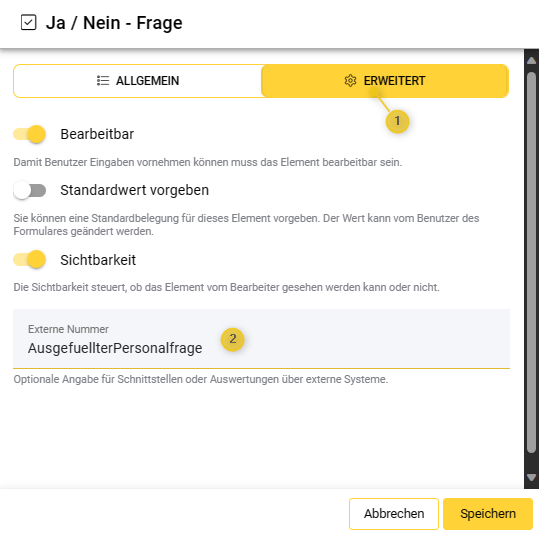The image size is (539, 537).
Task: Click the scrollbar up arrow
Action: pyautogui.click(x=531, y=61)
